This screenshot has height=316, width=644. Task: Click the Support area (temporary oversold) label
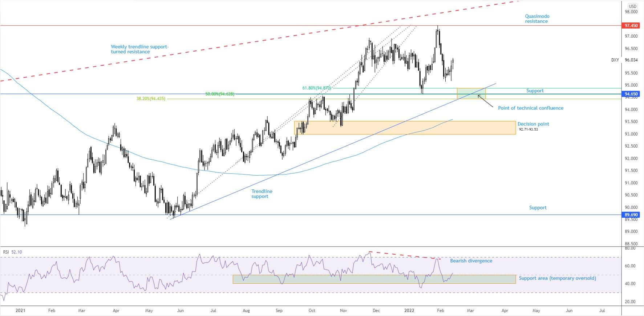557,278
